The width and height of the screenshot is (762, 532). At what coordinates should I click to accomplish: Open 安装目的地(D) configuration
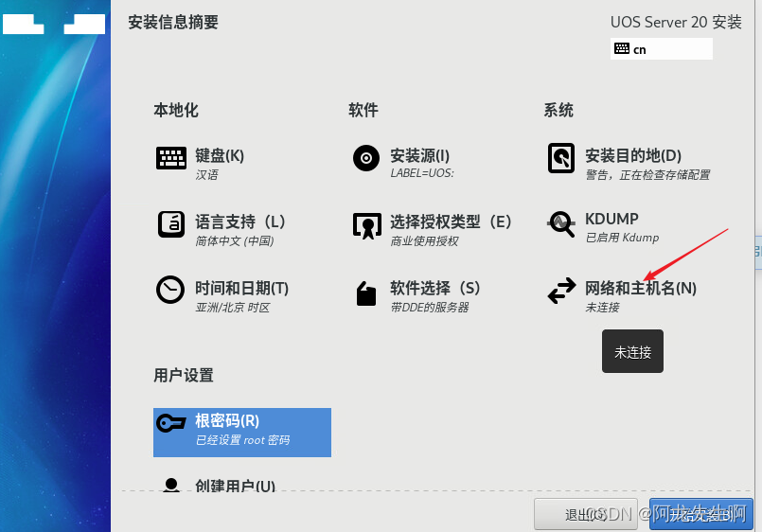[x=633, y=155]
